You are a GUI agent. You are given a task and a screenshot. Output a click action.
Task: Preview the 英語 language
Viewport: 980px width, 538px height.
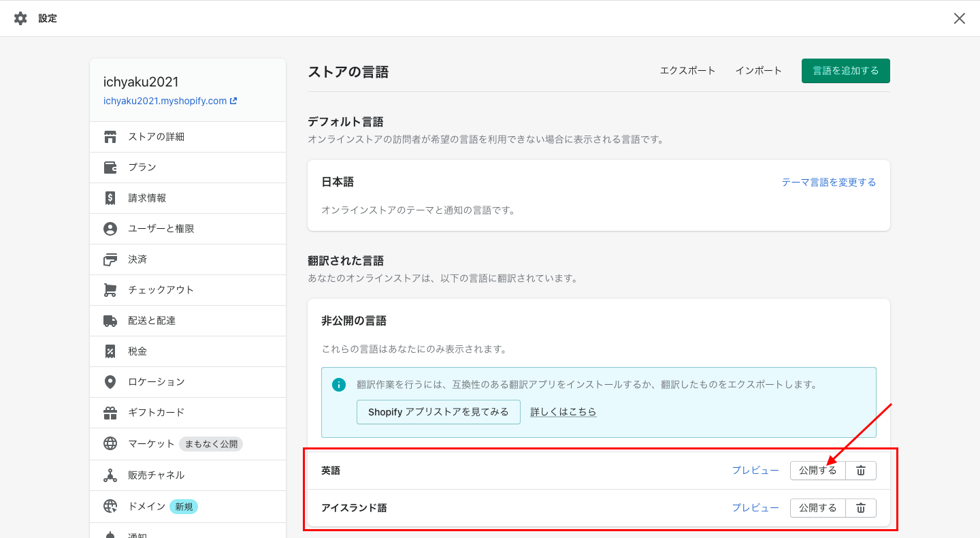[x=755, y=471]
